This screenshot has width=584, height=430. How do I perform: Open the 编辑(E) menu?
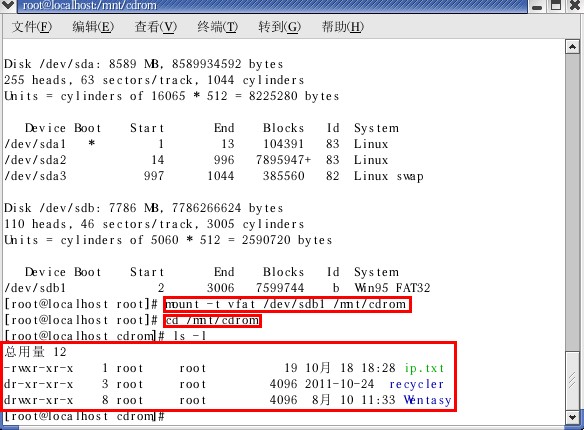(x=93, y=27)
